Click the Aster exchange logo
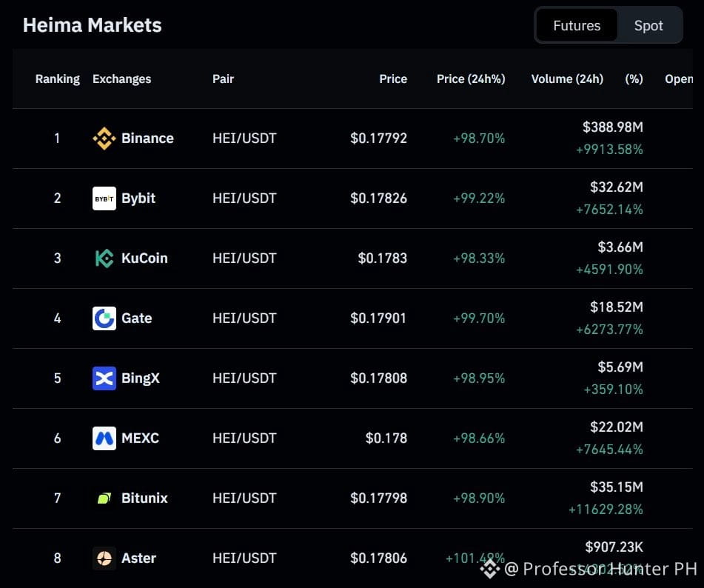 coord(104,558)
